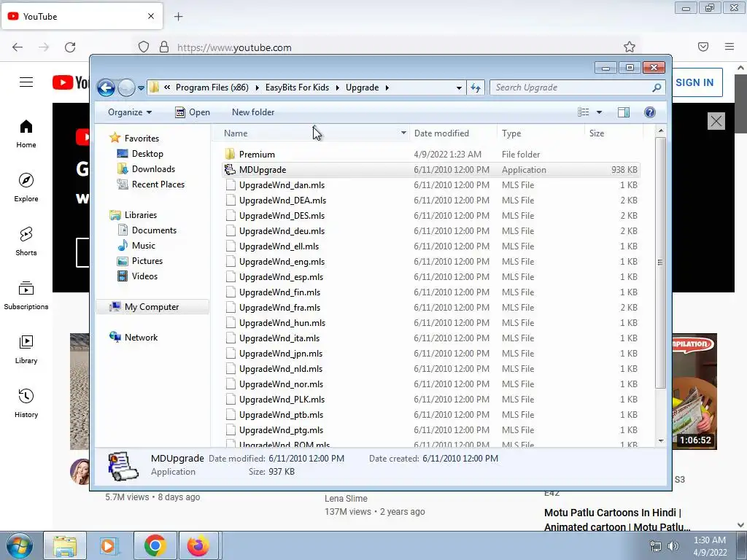
Task: Open Firefox Pocket save button
Action: click(703, 47)
